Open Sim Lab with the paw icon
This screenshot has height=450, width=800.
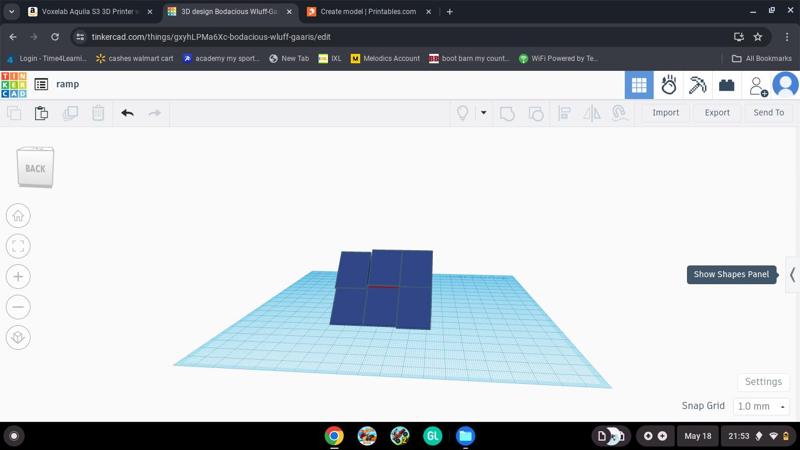(668, 85)
